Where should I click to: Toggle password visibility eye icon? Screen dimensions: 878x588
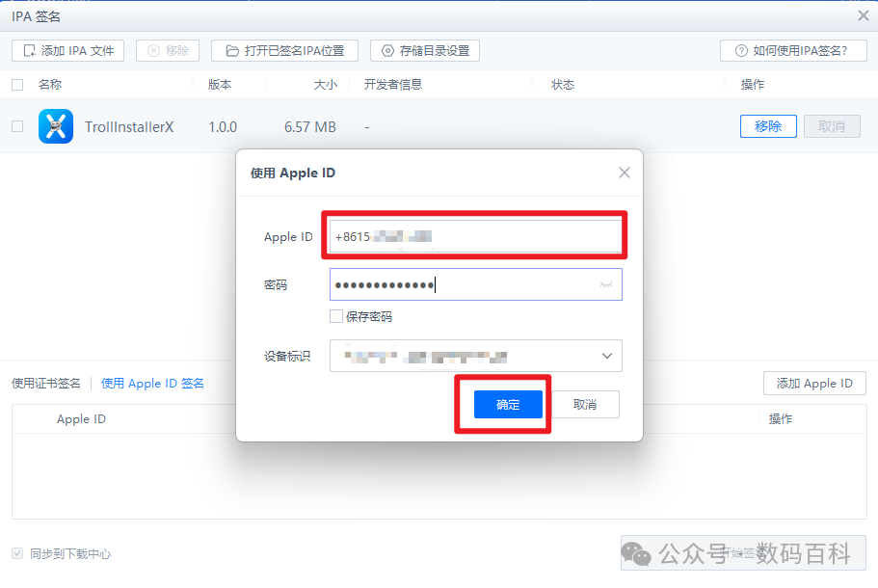point(606,284)
